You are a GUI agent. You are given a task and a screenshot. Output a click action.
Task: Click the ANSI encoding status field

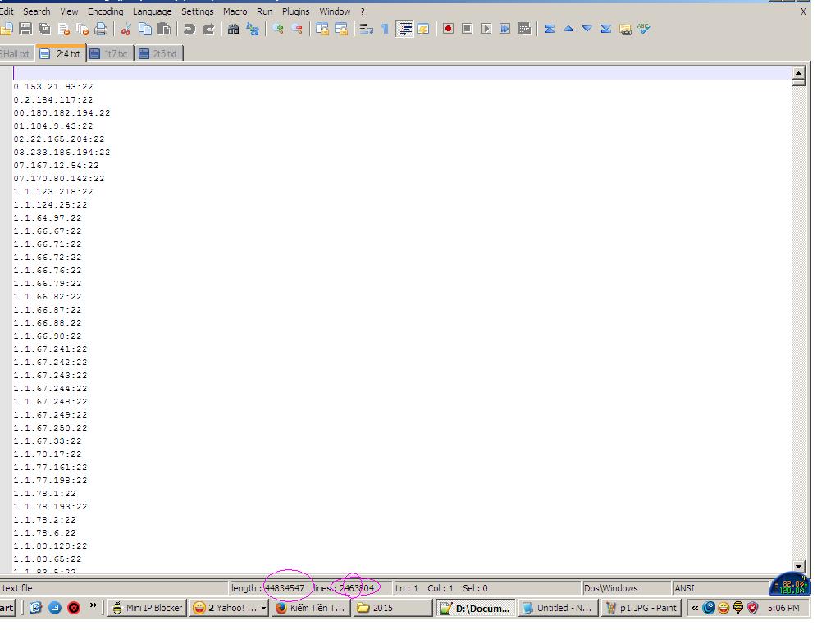pos(719,588)
